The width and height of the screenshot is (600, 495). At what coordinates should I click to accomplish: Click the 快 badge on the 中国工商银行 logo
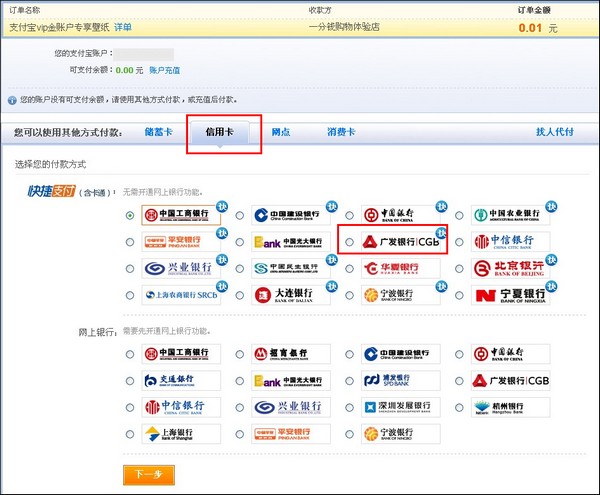[222, 207]
